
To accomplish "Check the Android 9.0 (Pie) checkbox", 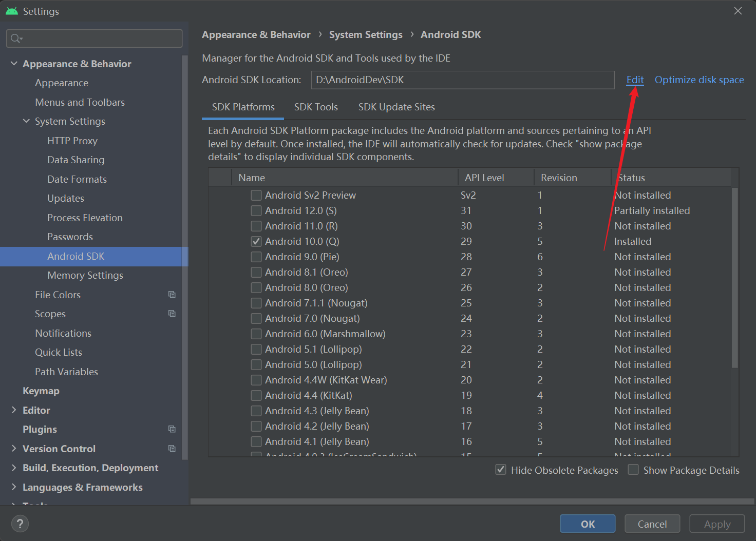I will point(256,257).
